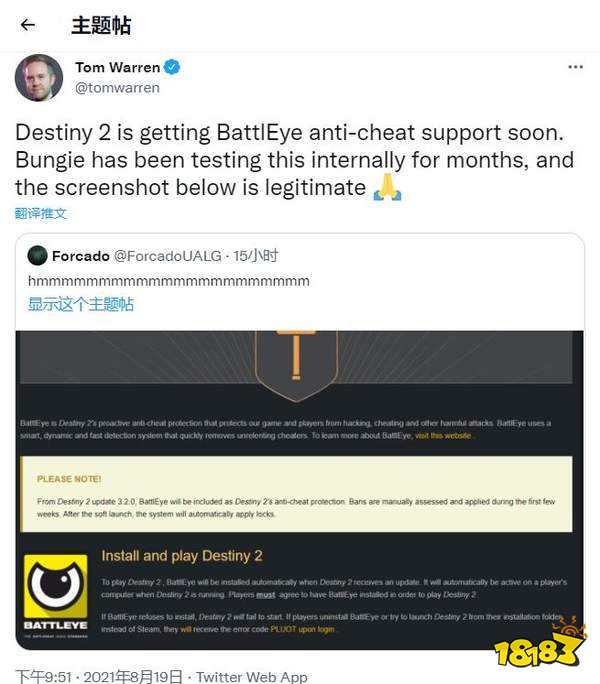Click the Twitter Web App source label
The height and width of the screenshot is (684, 600).
click(251, 677)
